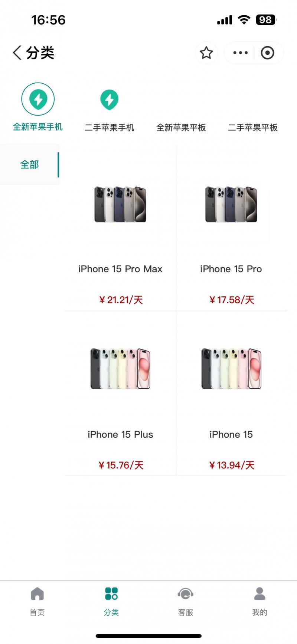This screenshot has height=644, width=297.
Task: Click the iPhone 15 product name
Action: point(231,434)
